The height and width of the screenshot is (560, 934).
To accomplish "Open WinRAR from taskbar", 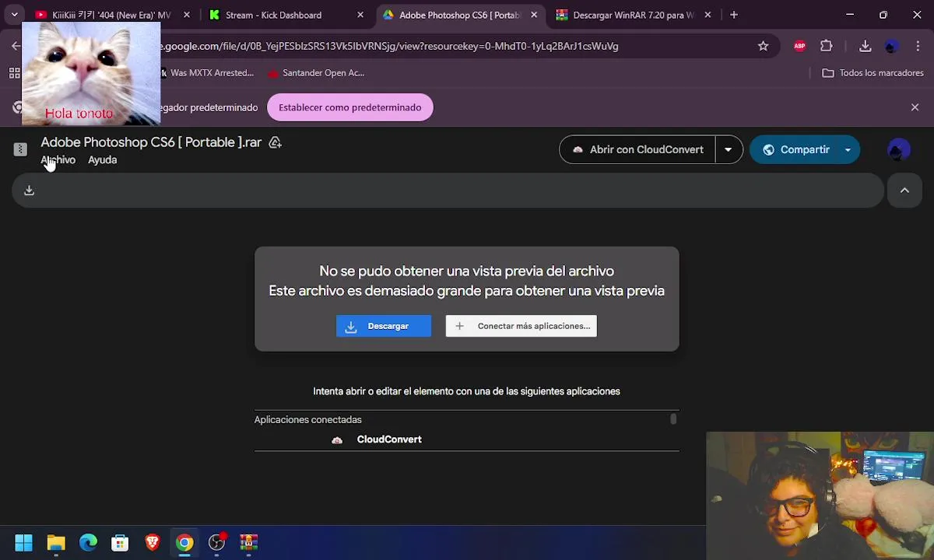I will [248, 542].
